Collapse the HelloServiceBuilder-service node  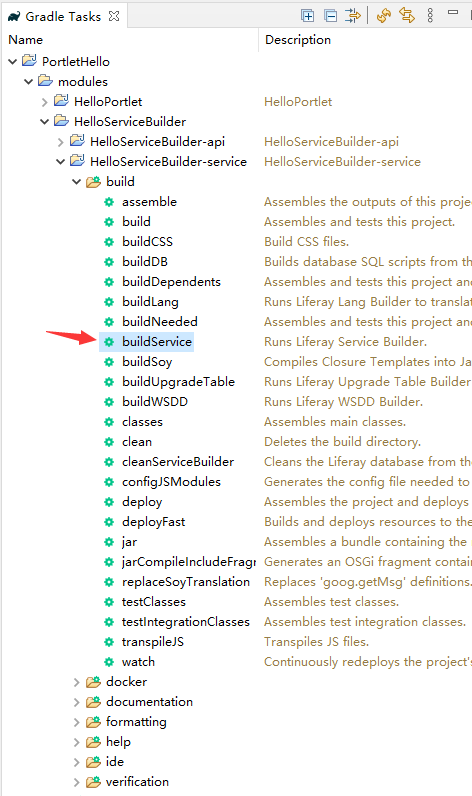tap(60, 162)
